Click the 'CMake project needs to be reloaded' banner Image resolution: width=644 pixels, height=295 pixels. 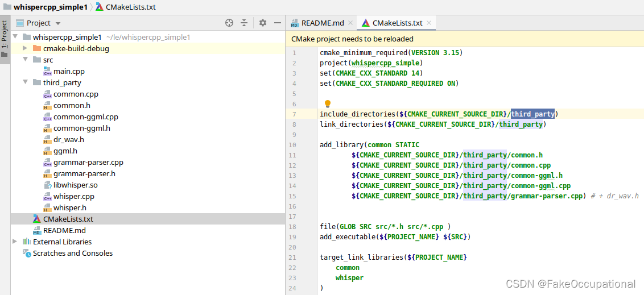pyautogui.click(x=465, y=39)
